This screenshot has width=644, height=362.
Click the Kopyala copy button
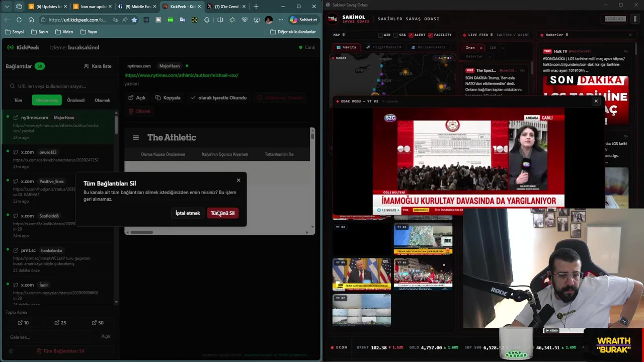coord(168,98)
